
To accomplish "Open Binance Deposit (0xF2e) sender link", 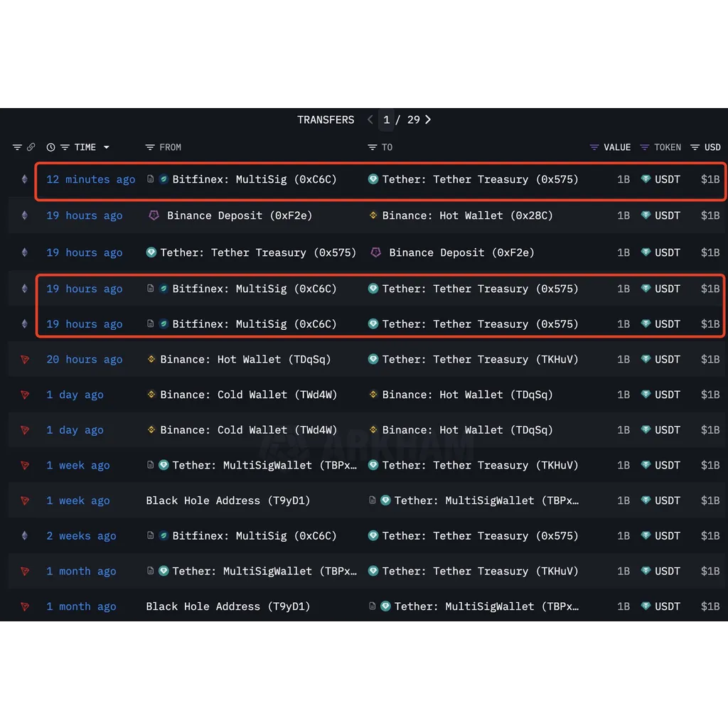I will pyautogui.click(x=240, y=215).
